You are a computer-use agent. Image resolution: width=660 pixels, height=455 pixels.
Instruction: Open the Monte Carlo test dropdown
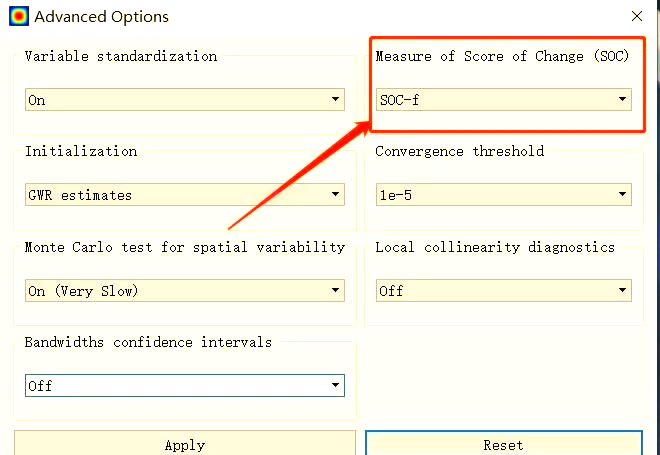click(x=184, y=291)
